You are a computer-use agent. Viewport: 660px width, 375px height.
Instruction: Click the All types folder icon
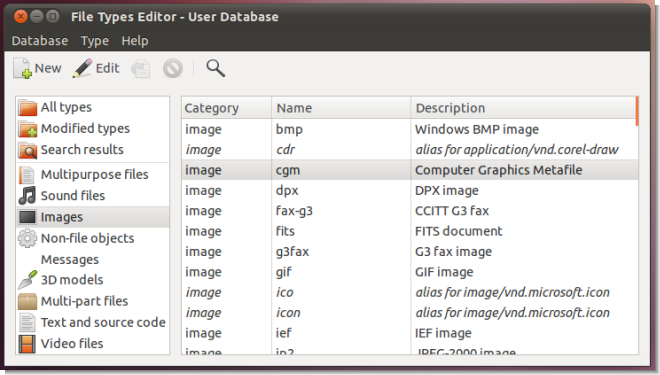pos(27,108)
